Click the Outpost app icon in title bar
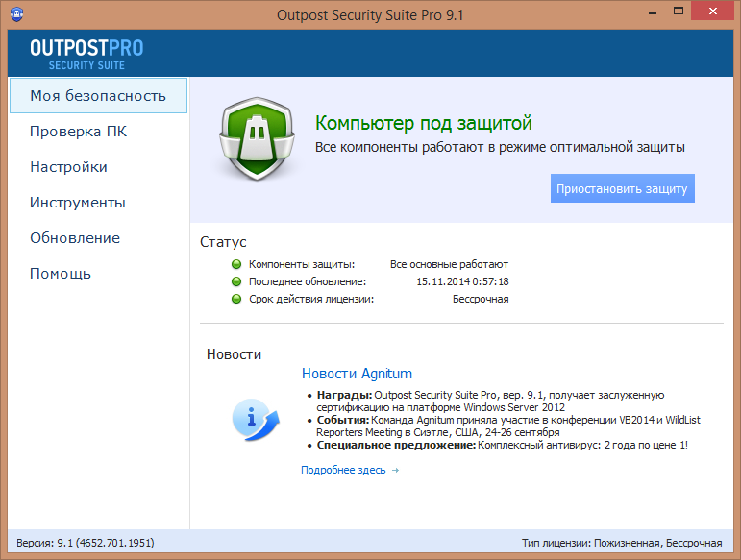This screenshot has height=560, width=741. [x=17, y=13]
